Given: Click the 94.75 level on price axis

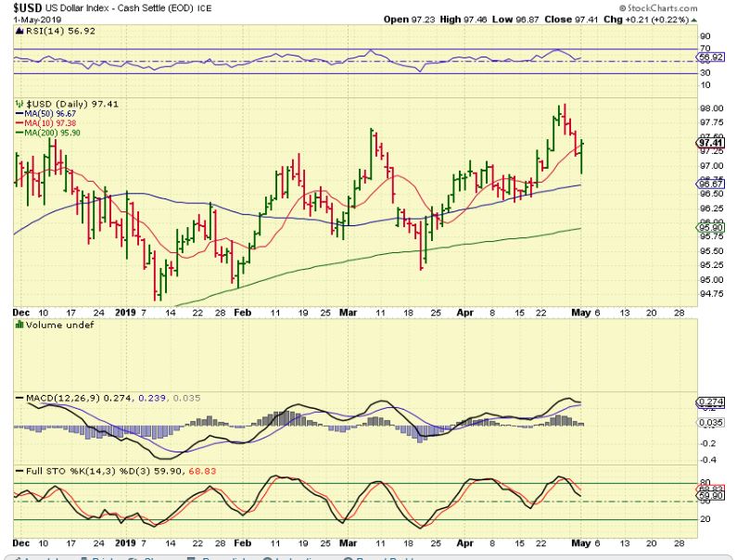Looking at the screenshot, I should tap(712, 294).
